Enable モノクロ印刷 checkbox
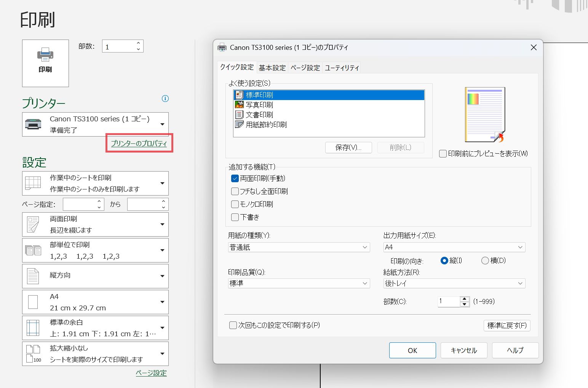Viewport: 588px width, 388px height. pyautogui.click(x=235, y=204)
